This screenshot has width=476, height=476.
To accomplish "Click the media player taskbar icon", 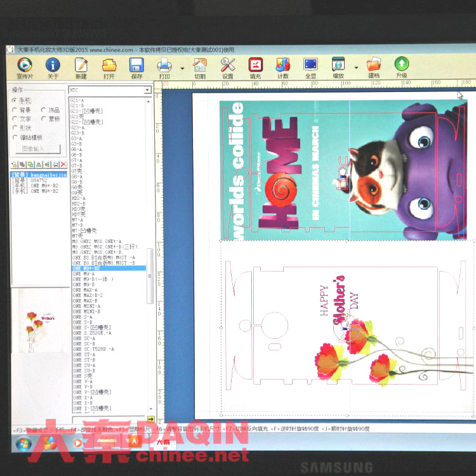I will (x=78, y=443).
